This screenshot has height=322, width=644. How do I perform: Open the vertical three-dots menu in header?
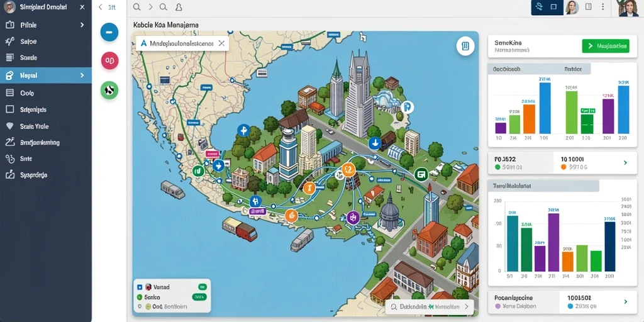603,7
